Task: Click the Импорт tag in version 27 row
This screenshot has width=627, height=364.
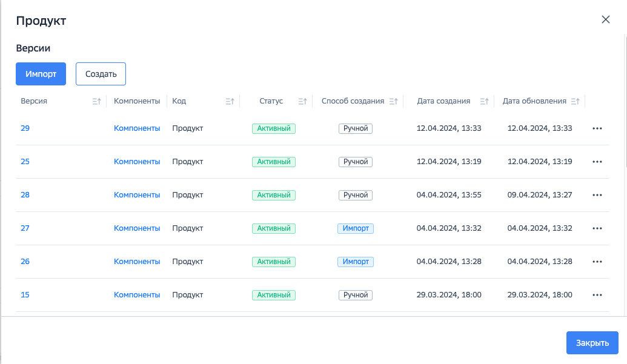Action: pyautogui.click(x=356, y=228)
